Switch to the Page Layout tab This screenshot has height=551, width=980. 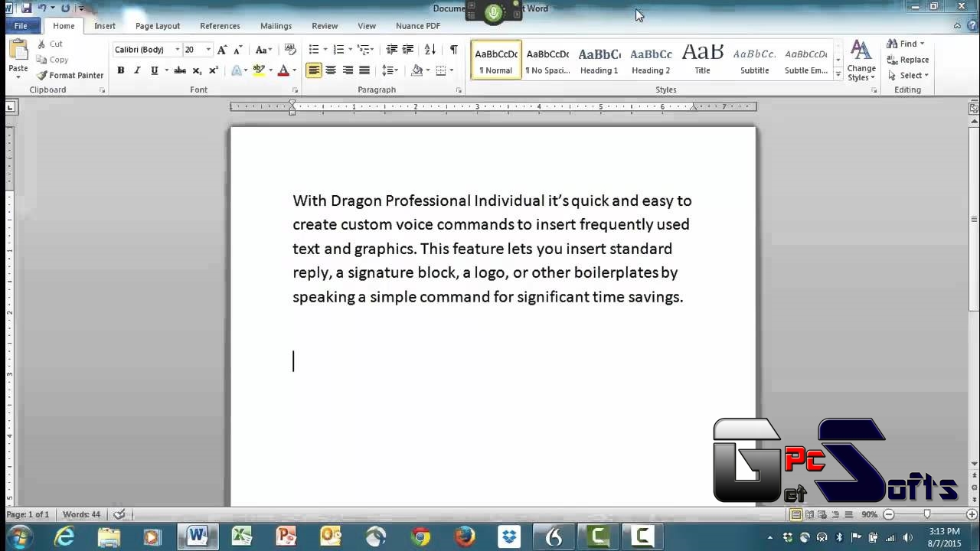pyautogui.click(x=158, y=25)
